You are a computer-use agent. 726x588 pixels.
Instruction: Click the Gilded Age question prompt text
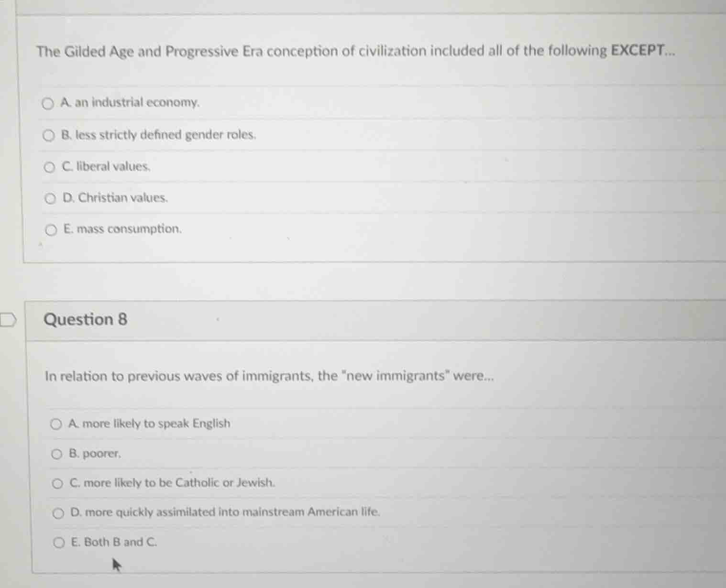[287, 51]
